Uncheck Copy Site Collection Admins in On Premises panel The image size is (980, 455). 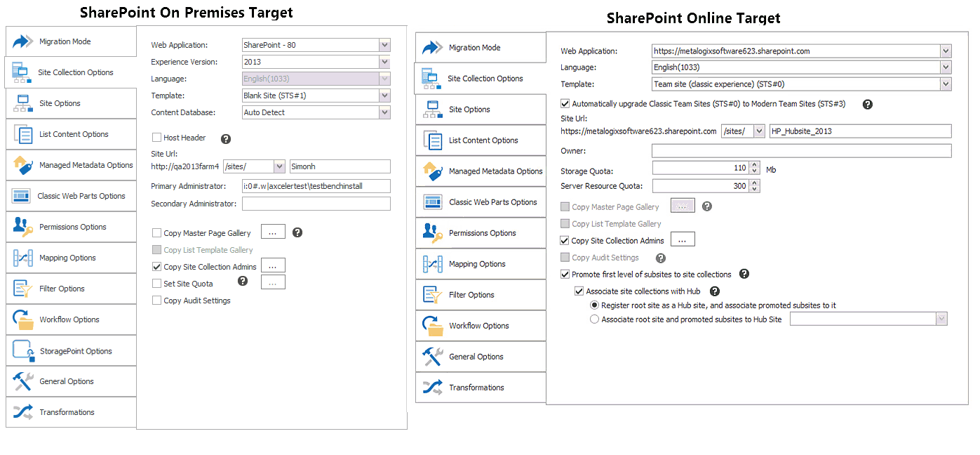157,267
